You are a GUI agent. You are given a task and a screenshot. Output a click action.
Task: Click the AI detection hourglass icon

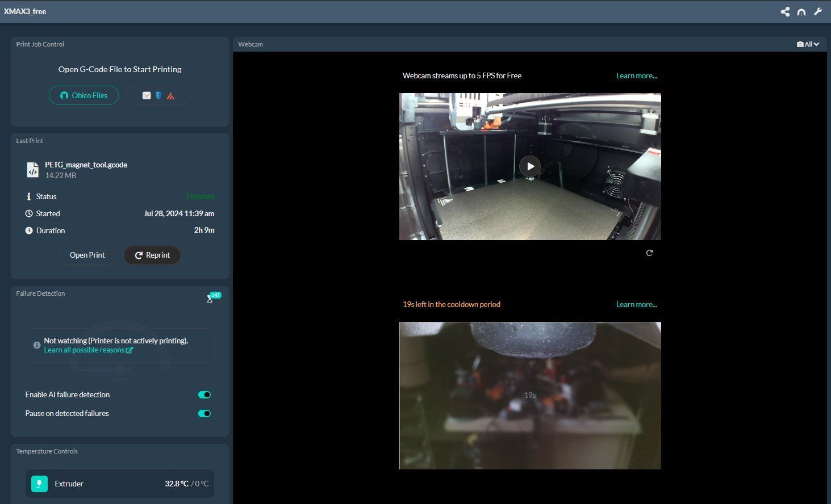[210, 299]
